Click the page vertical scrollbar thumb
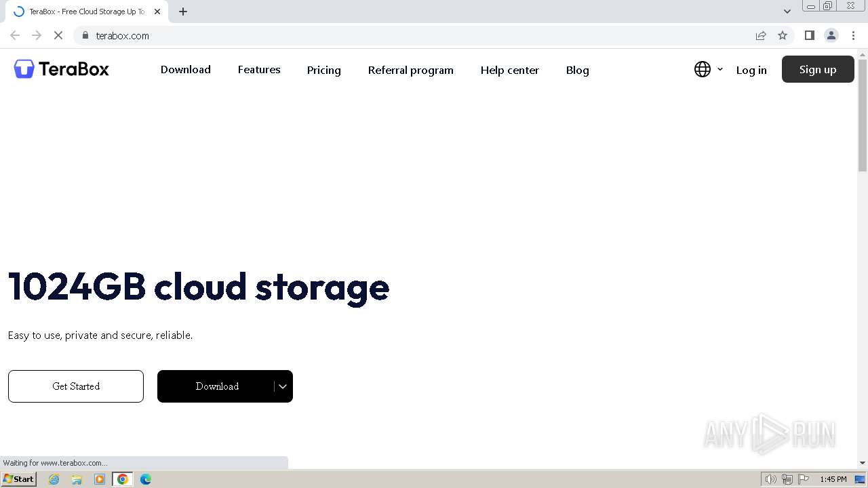 (x=863, y=115)
